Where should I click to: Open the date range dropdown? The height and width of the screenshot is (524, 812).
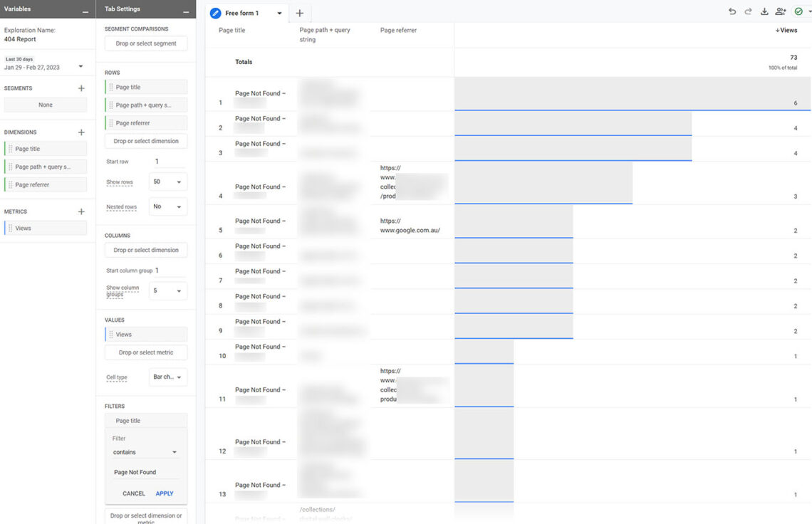(80, 66)
